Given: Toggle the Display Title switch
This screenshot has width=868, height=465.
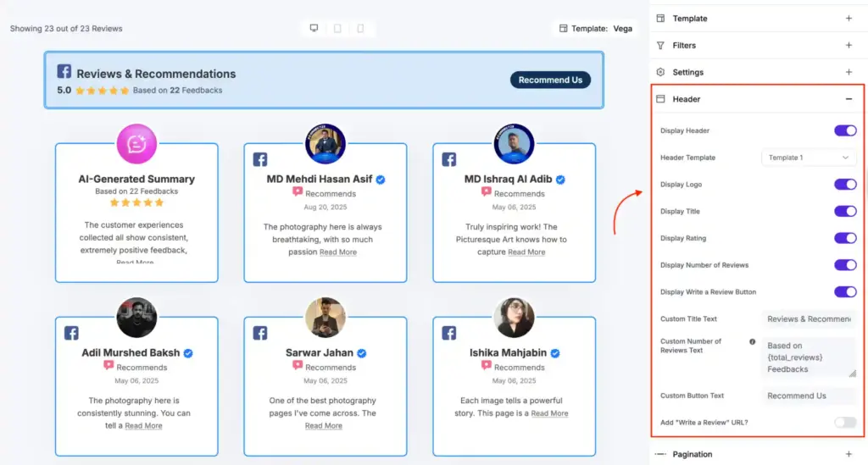Looking at the screenshot, I should coord(845,211).
